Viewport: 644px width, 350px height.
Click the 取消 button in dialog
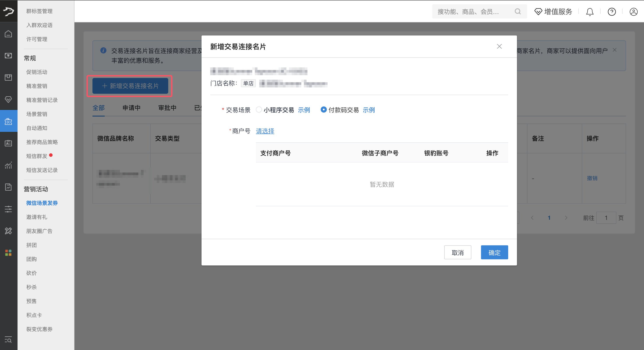click(x=458, y=253)
